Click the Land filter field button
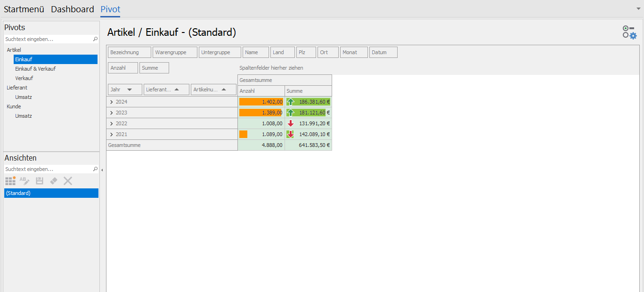This screenshot has width=644, height=292. (283, 52)
